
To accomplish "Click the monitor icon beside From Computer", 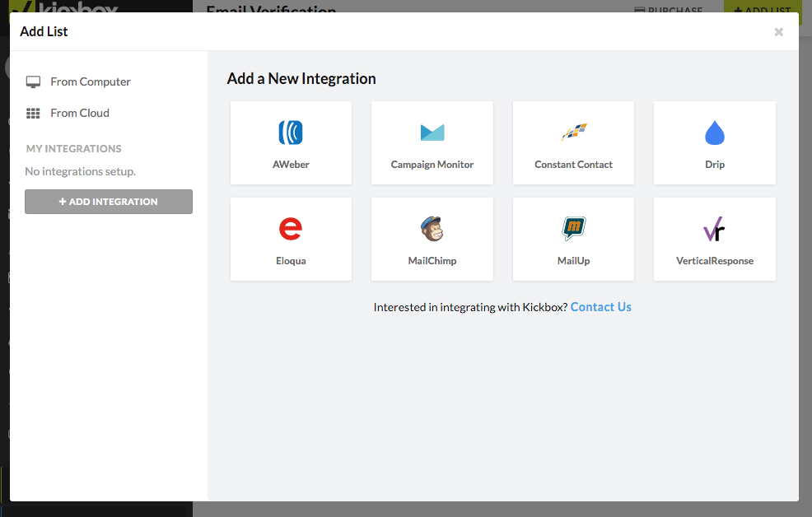I will [33, 82].
